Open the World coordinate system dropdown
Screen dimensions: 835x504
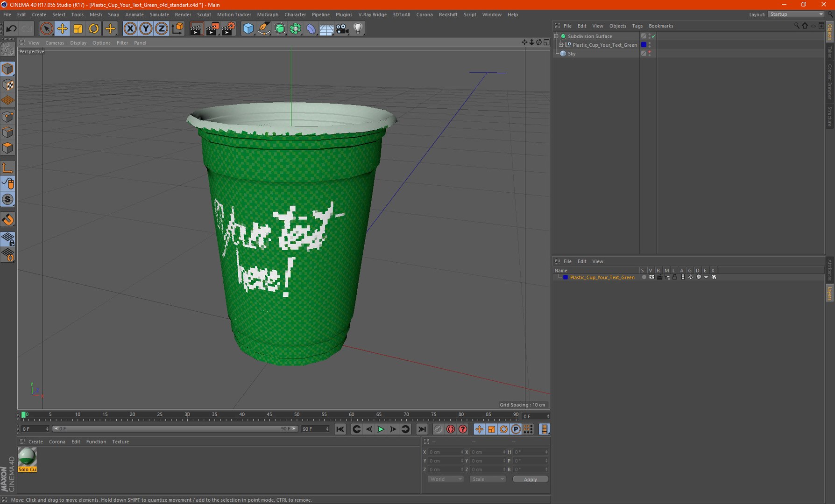(445, 479)
